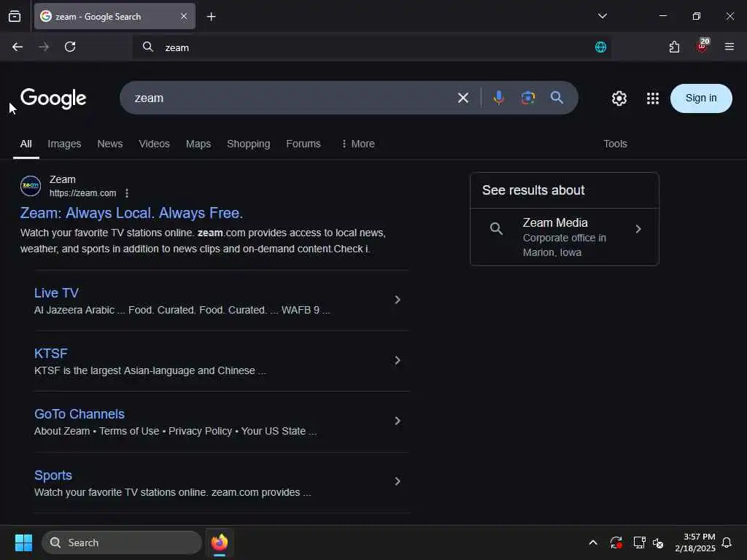Click the Windows taskbar Search box
This screenshot has height=560, width=747.
(x=122, y=542)
